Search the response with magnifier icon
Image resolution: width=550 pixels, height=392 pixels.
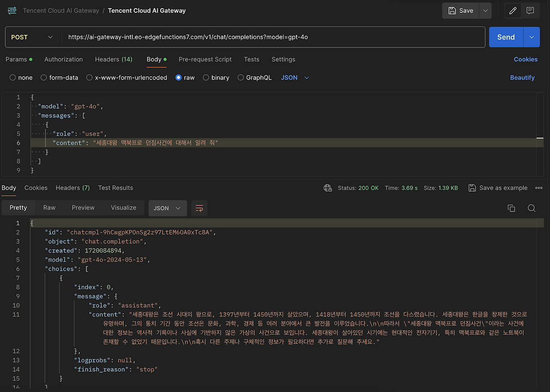coord(532,208)
